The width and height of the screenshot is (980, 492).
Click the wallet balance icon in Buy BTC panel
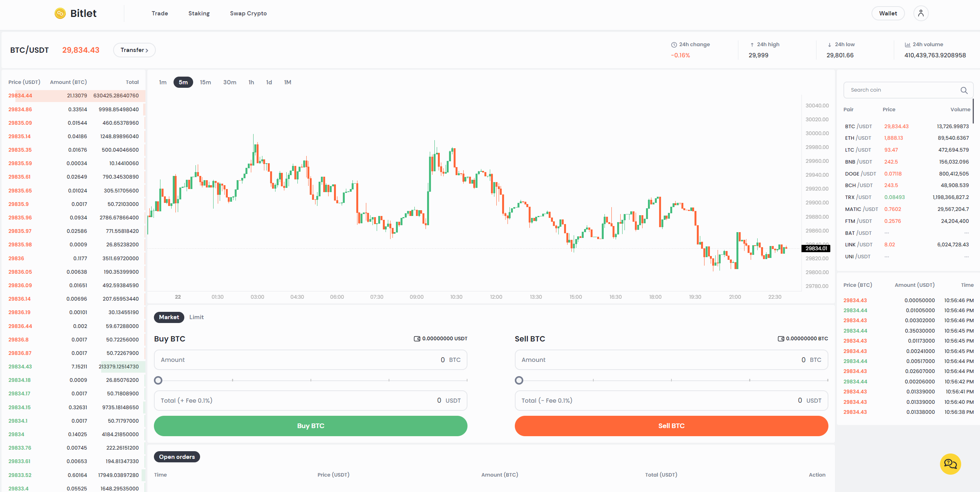click(x=417, y=338)
